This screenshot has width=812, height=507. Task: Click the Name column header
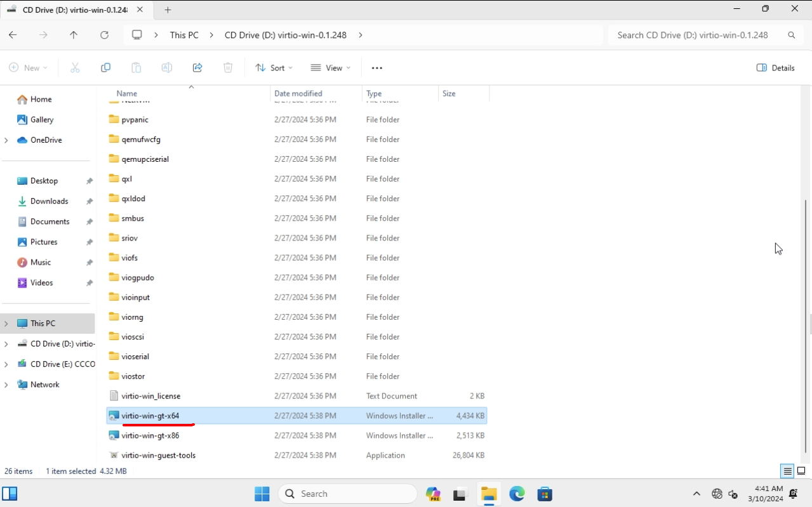click(x=127, y=93)
